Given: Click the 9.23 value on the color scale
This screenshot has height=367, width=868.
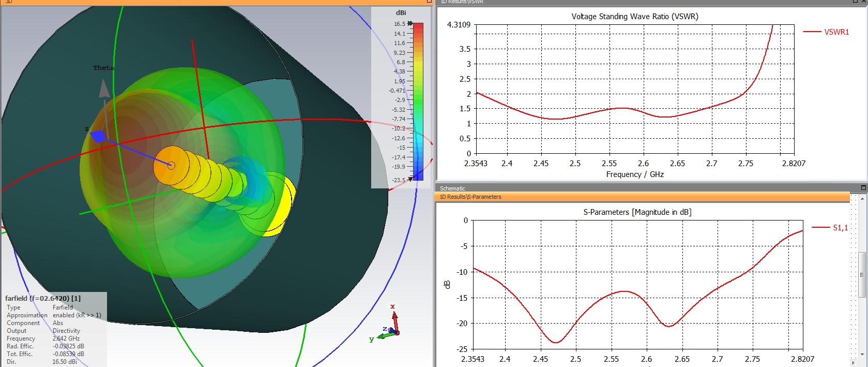Looking at the screenshot, I should click(x=400, y=53).
